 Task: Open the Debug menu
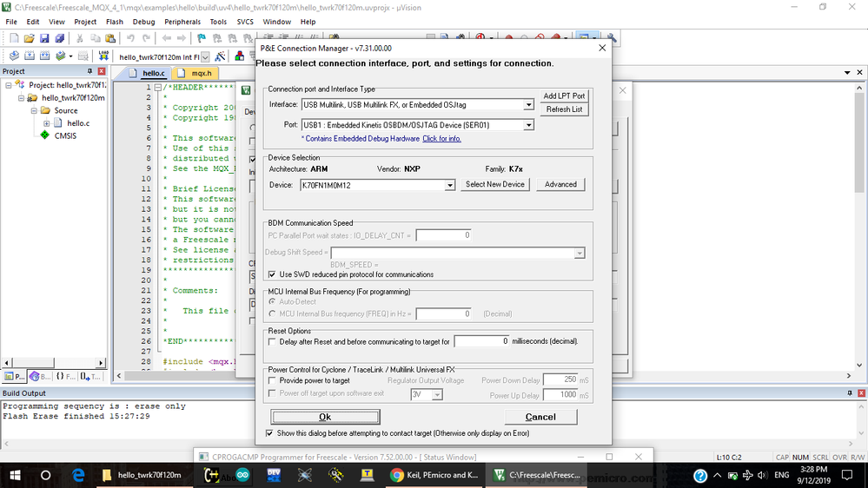[144, 22]
